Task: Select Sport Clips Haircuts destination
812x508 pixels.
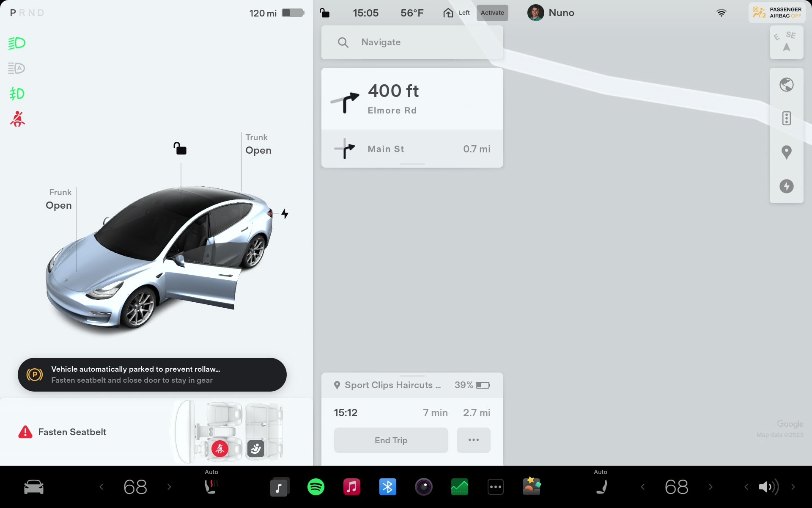Action: (392, 384)
